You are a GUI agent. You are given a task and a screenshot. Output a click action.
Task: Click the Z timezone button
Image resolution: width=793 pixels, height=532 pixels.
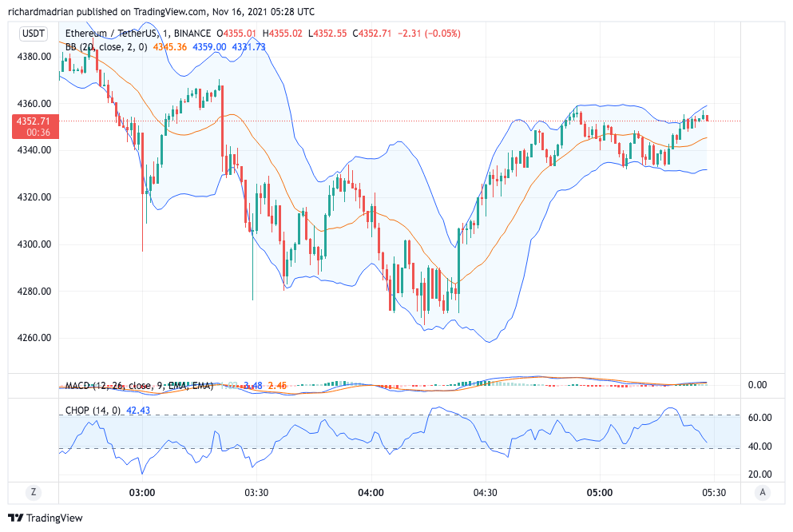pyautogui.click(x=34, y=492)
